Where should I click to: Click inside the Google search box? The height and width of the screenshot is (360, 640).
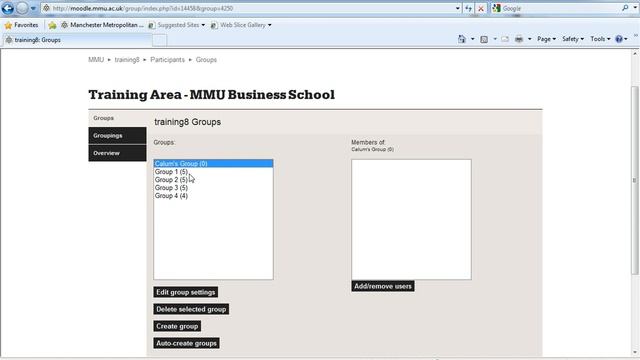tap(560, 8)
